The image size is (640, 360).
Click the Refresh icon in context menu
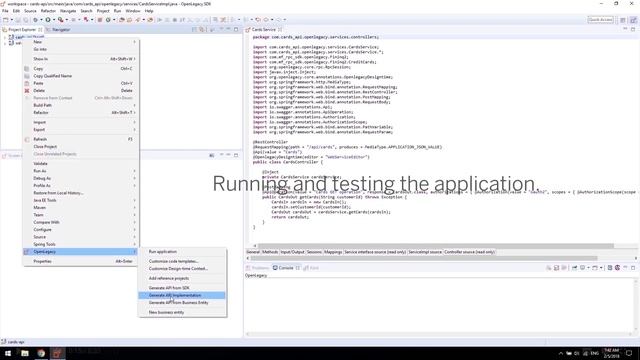[27, 139]
